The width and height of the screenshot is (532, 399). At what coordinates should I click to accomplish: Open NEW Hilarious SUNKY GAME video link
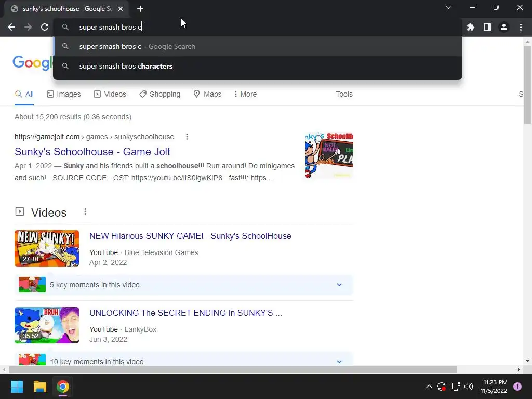tap(190, 236)
